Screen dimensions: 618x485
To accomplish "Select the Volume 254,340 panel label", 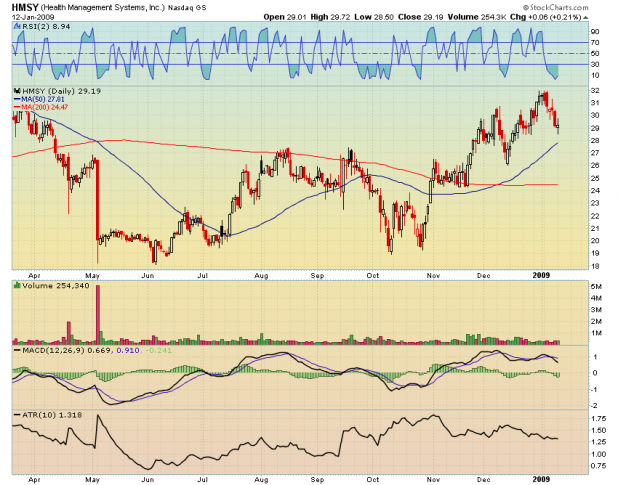I will tap(56, 285).
